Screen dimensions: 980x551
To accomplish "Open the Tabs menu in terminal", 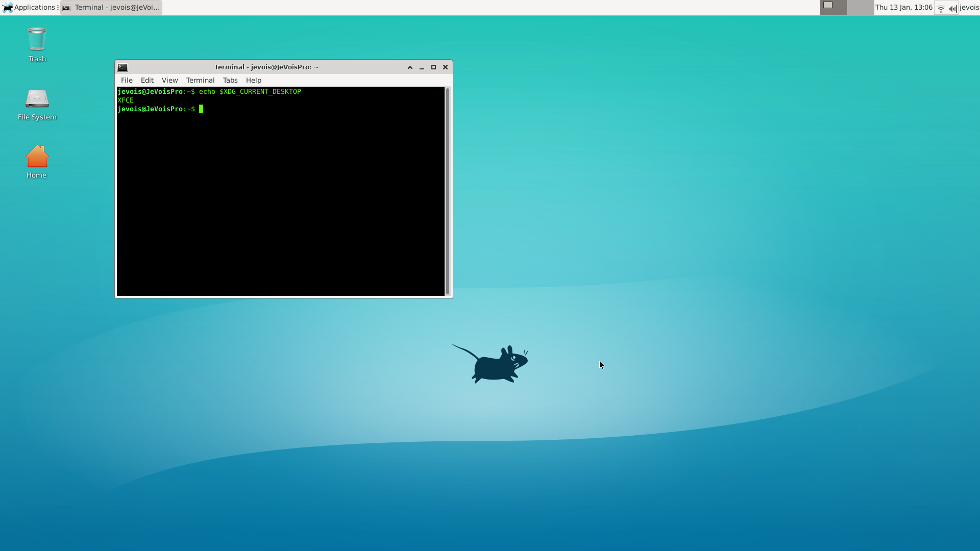I will (230, 81).
